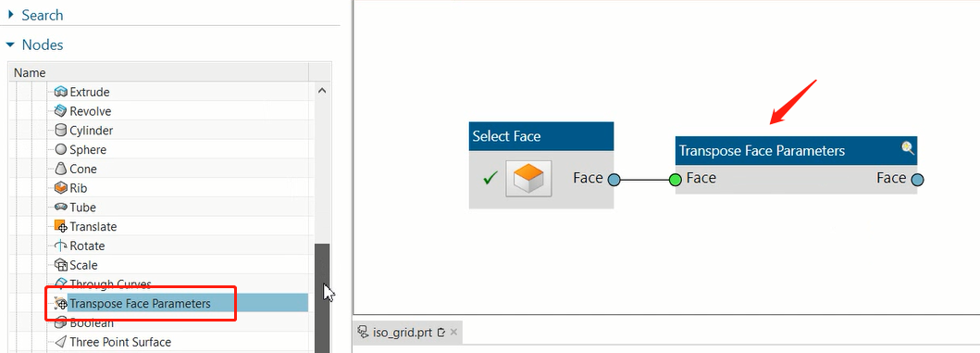The height and width of the screenshot is (353, 980).
Task: Click the scroll-up arrow in node list
Action: coord(322,91)
